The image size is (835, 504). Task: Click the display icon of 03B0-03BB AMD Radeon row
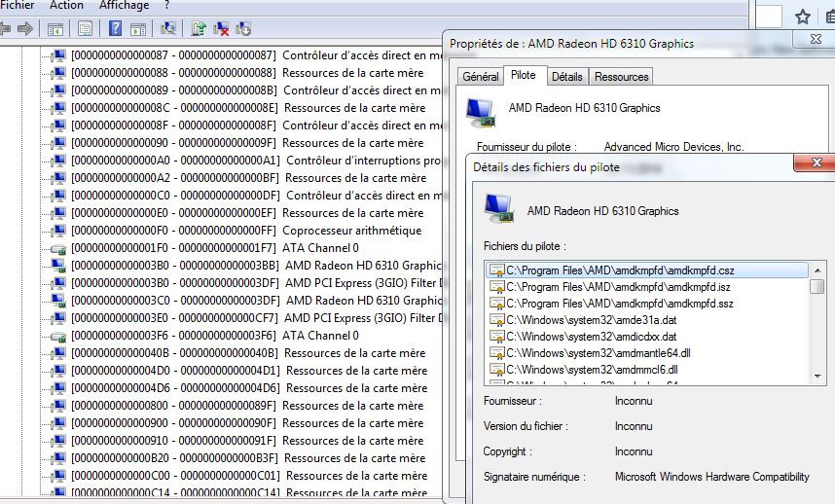click(57, 266)
